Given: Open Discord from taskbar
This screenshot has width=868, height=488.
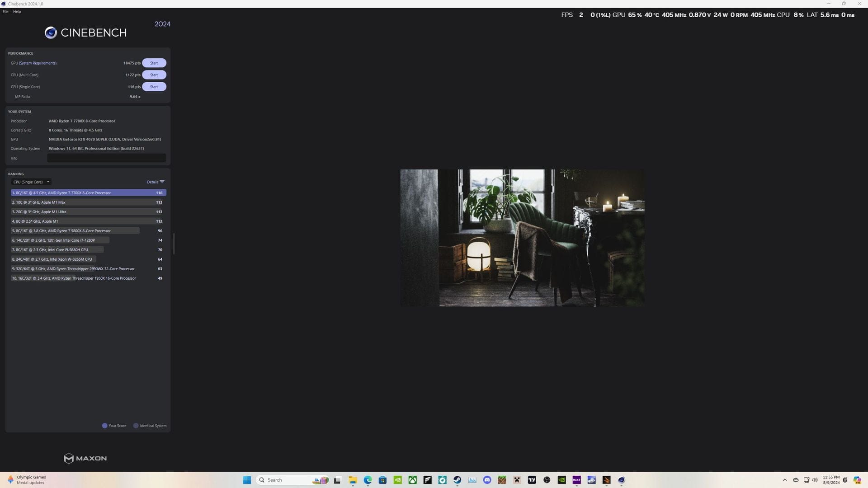Looking at the screenshot, I should (x=487, y=480).
